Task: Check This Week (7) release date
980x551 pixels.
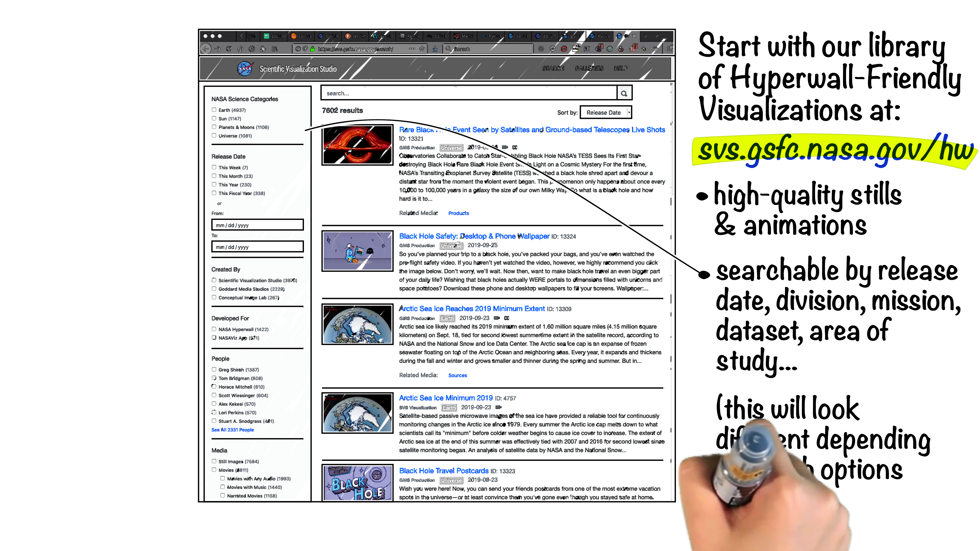Action: (x=214, y=167)
